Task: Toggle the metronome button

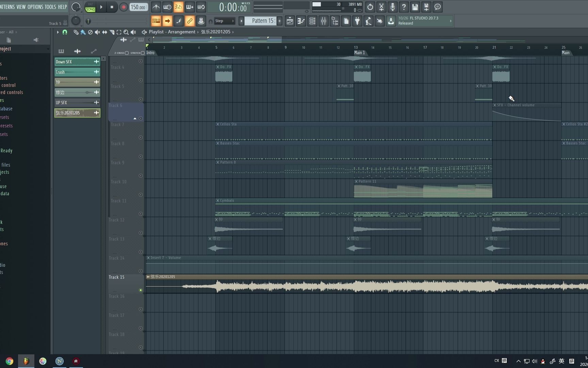Action: [x=156, y=7]
